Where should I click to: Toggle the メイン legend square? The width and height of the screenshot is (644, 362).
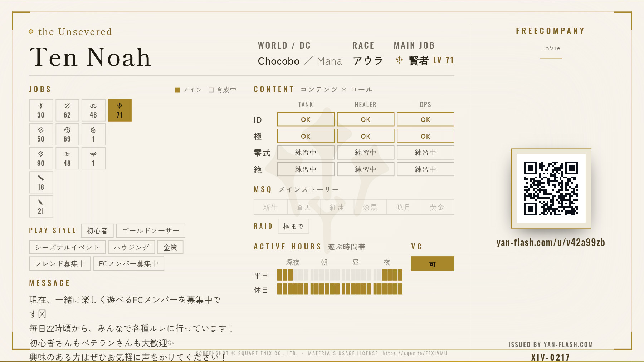(x=177, y=90)
